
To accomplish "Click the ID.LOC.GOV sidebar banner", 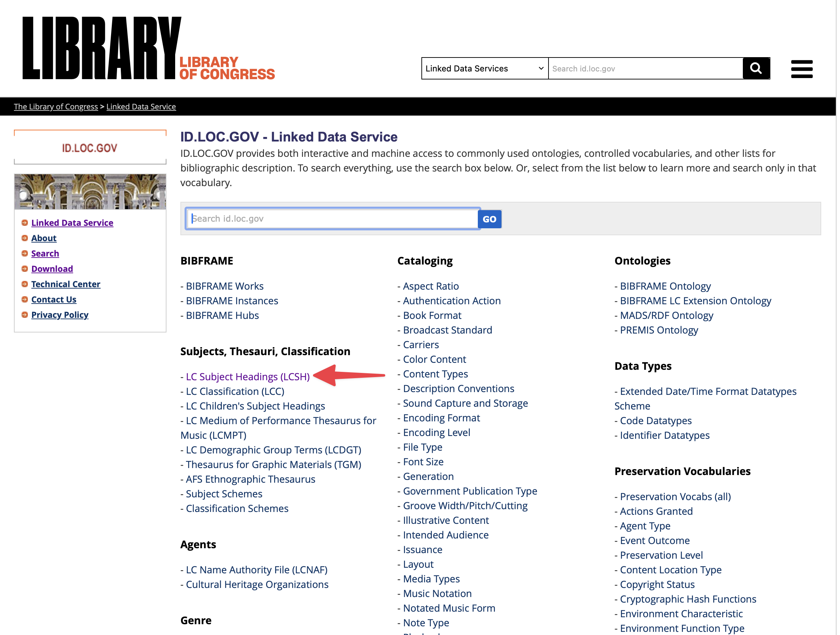I will [90, 148].
